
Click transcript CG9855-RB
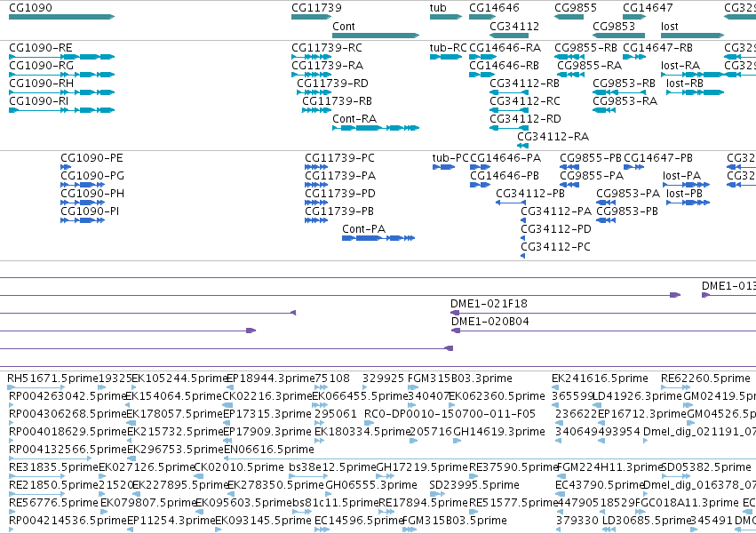point(569,57)
